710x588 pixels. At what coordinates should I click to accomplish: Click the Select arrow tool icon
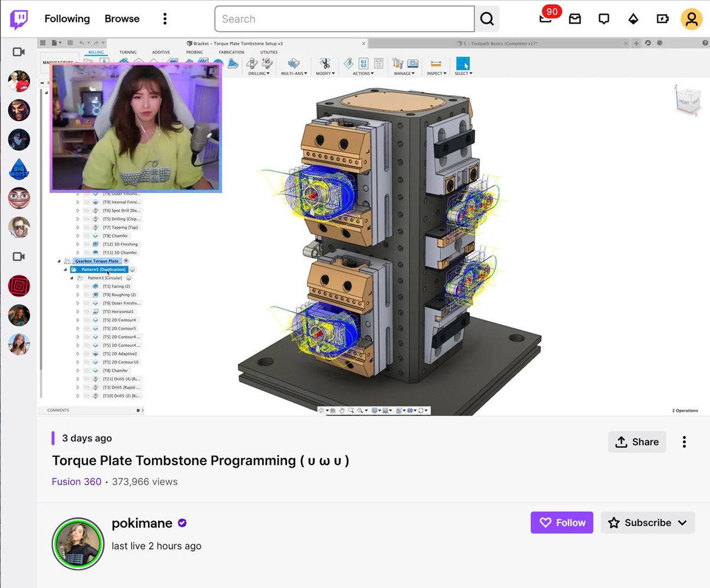(463, 64)
